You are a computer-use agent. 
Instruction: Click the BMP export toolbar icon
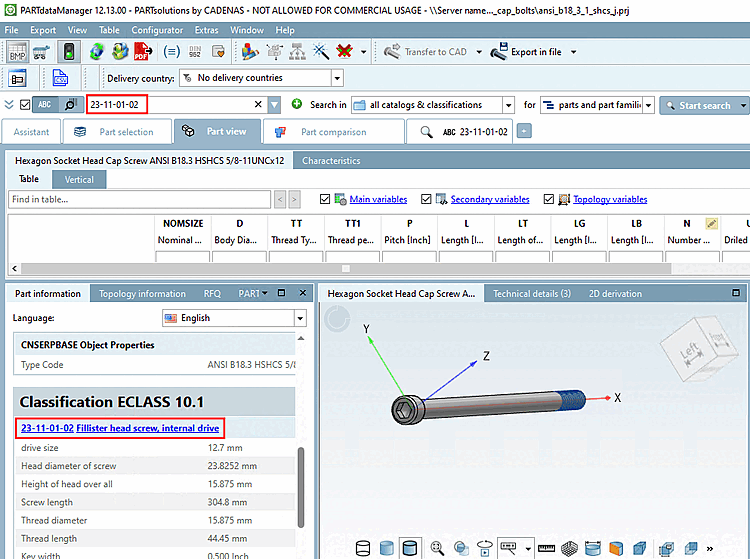point(17,52)
